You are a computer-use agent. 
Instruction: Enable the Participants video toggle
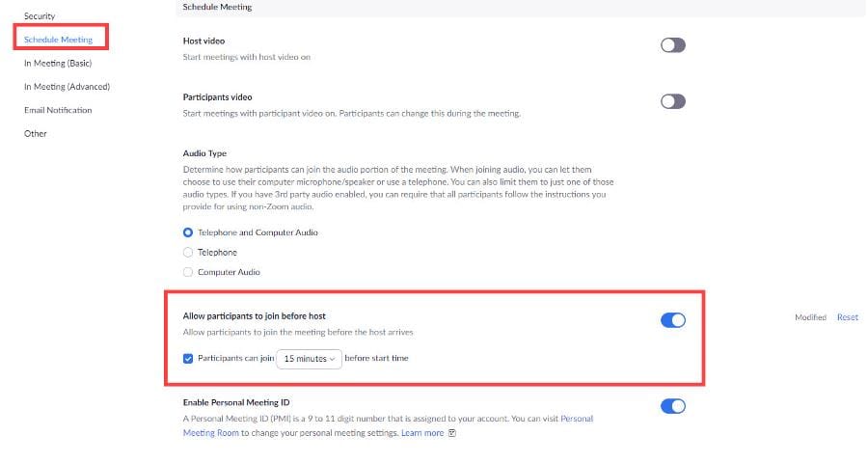point(672,101)
